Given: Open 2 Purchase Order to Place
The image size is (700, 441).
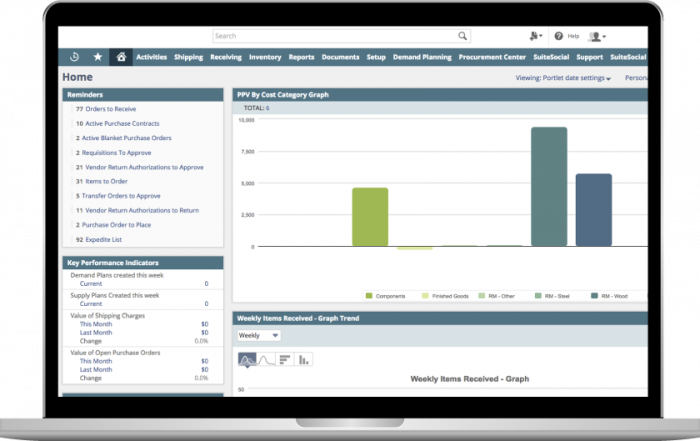Looking at the screenshot, I should [x=113, y=225].
